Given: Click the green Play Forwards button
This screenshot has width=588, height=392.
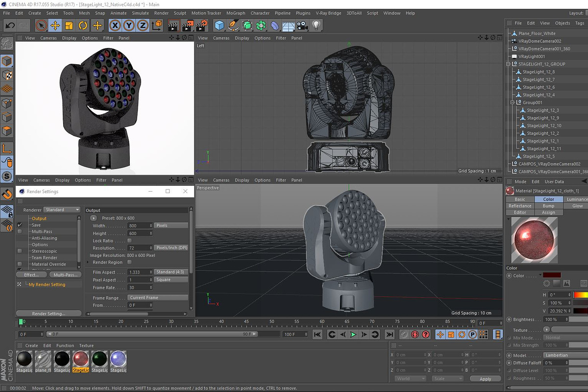Looking at the screenshot, I should coord(353,335).
